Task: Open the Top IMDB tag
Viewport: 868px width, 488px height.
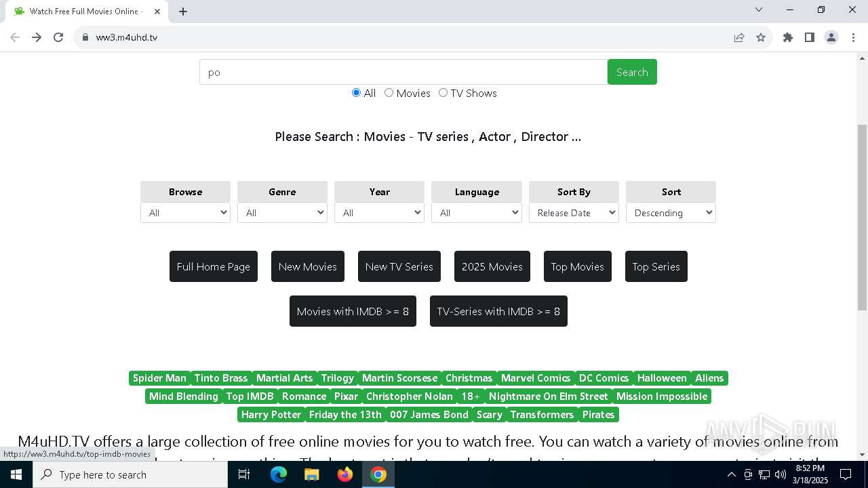Action: click(250, 396)
